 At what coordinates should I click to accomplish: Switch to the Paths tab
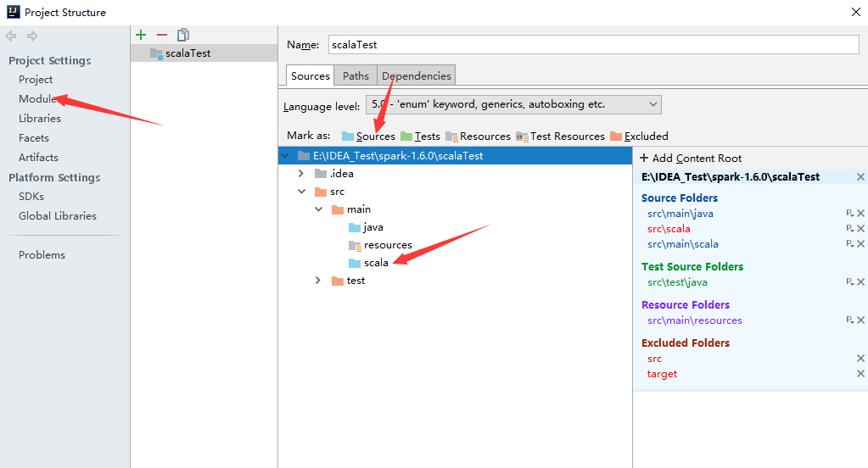356,75
